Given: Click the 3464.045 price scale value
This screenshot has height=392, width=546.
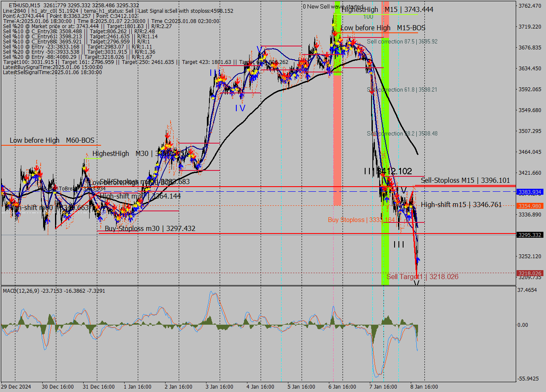Looking at the screenshot, I should click(529, 152).
